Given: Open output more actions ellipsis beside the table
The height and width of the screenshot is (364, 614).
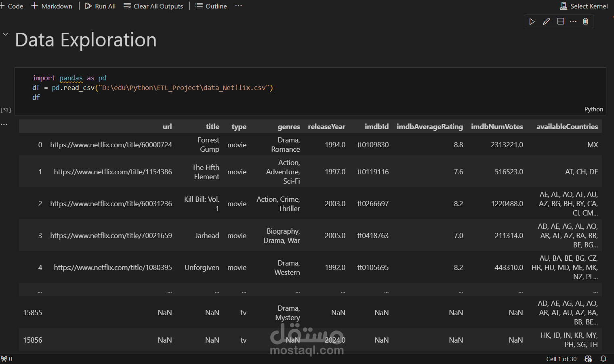Looking at the screenshot, I should [4, 124].
